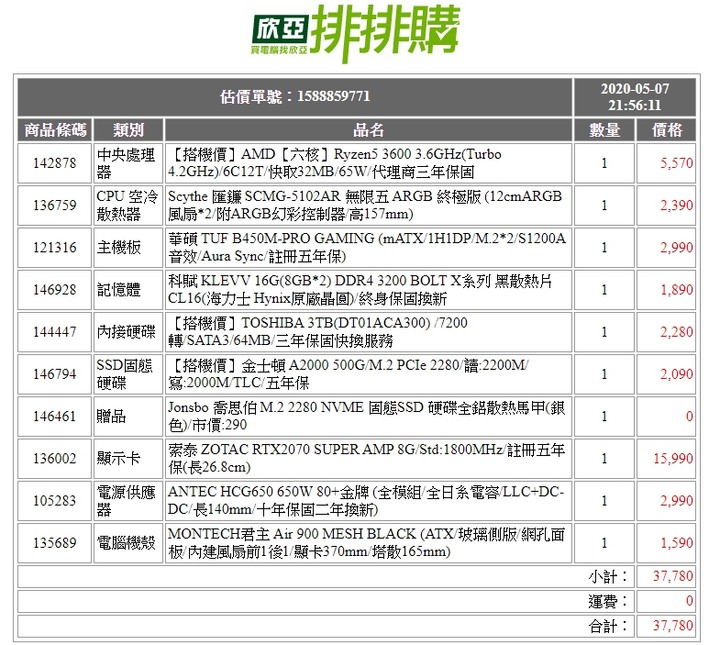Screen dimensions: 720x645
Task: Click the 主機板 category cell
Action: pos(128,247)
